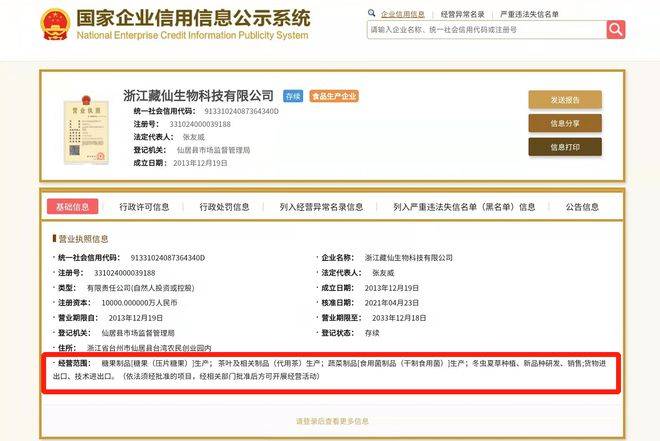660x441 pixels.
Task: Click address 浙江省台州市仙居县台湾农民创业园内
Action: [149, 348]
